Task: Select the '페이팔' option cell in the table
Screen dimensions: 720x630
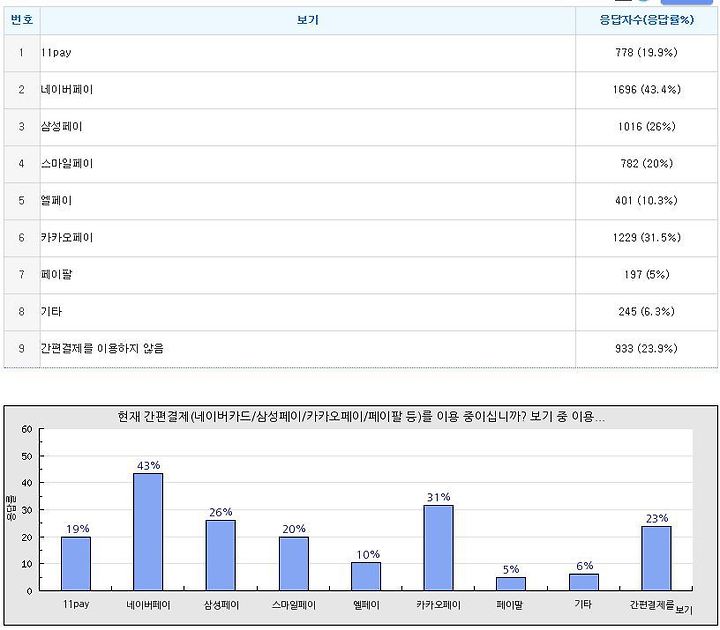Action: coord(308,275)
